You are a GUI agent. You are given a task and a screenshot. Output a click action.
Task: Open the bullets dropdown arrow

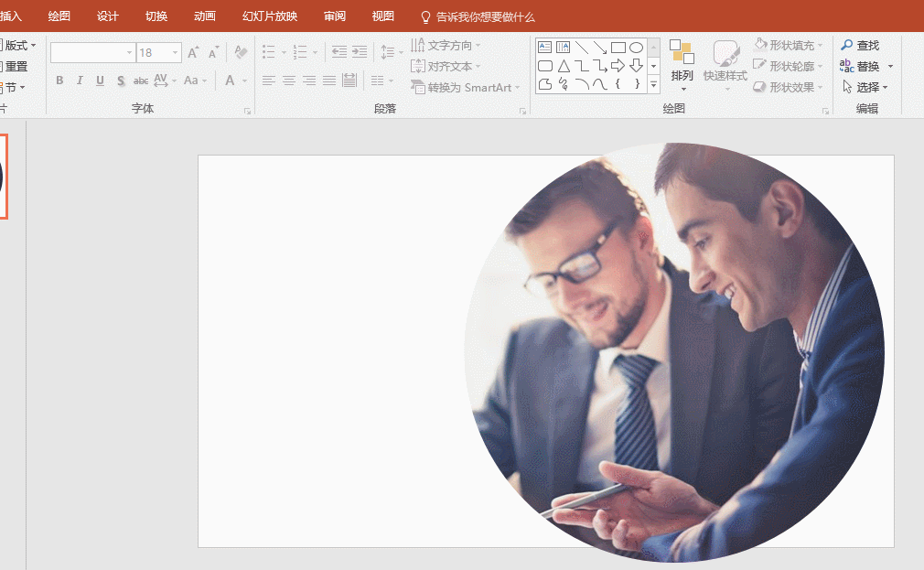[284, 52]
